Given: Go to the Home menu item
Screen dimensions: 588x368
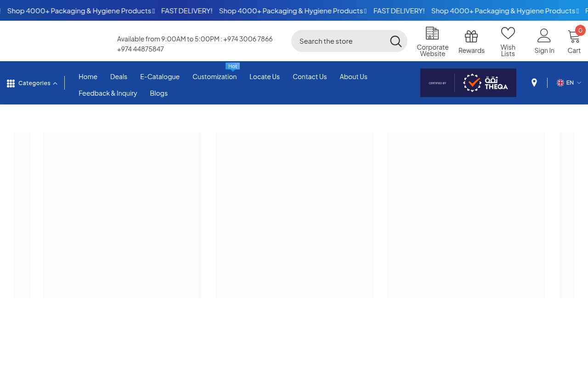Looking at the screenshot, I should pyautogui.click(x=88, y=76).
